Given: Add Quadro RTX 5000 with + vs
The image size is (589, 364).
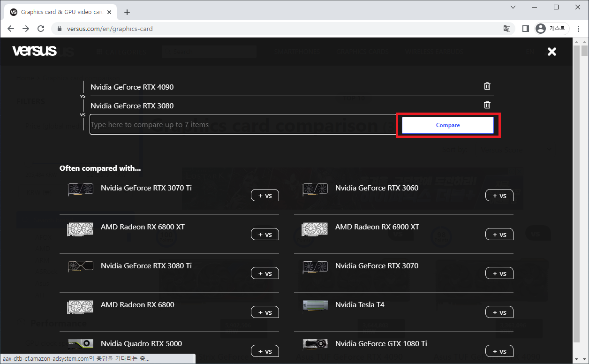Looking at the screenshot, I should (265, 351).
